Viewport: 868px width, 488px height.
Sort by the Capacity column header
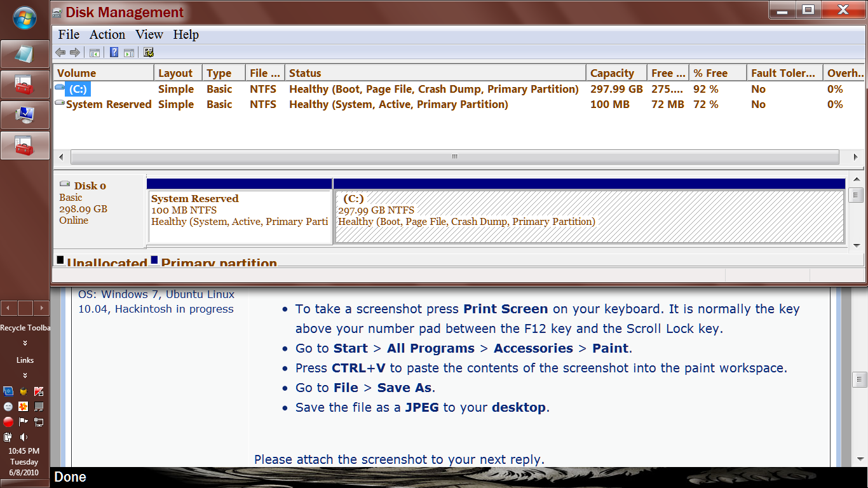click(616, 73)
